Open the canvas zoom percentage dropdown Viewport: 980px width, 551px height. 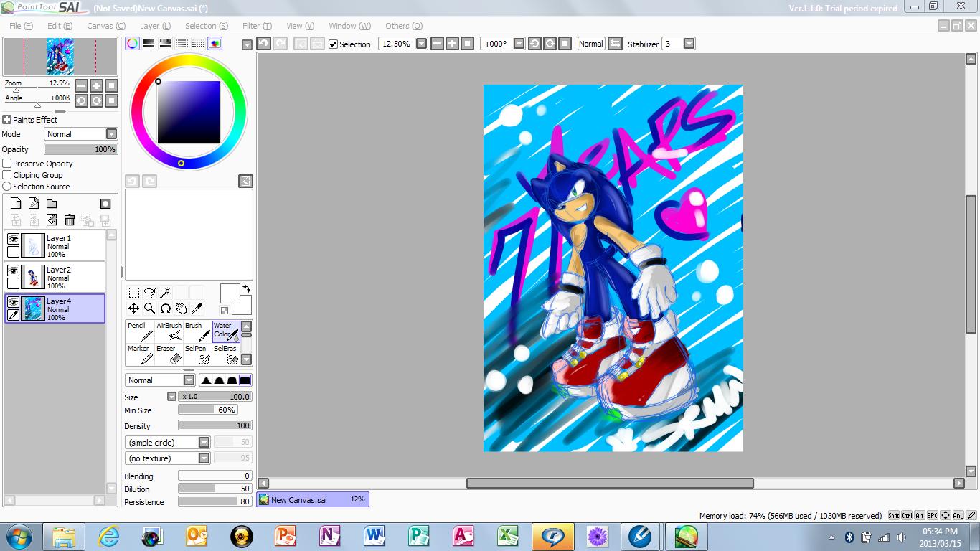coord(422,44)
